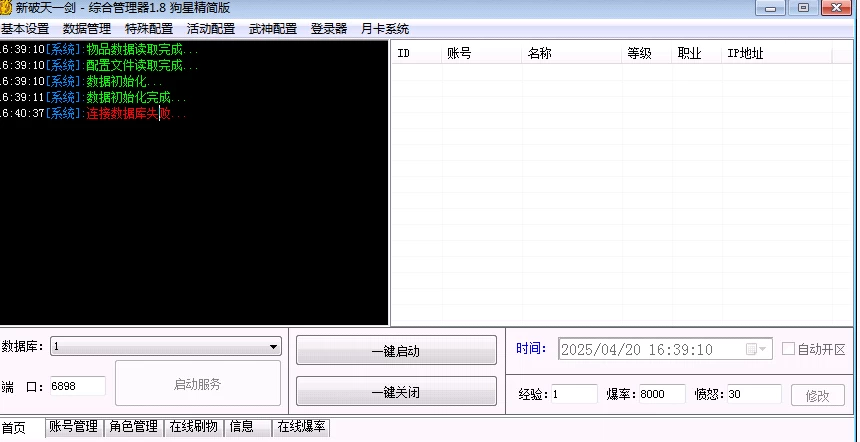The width and height of the screenshot is (860, 442).
Task: Click the 职业 column header
Action: (x=697, y=54)
